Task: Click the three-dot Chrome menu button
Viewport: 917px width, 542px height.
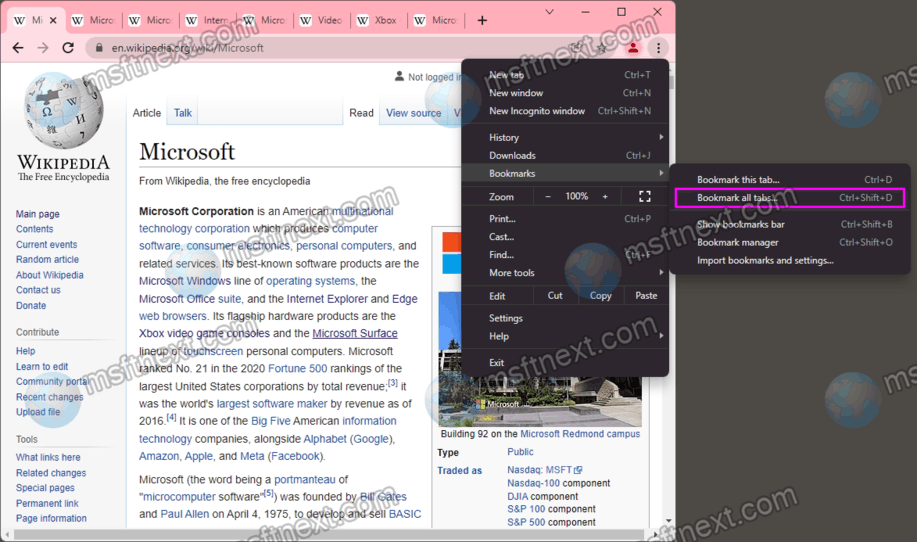Action: [658, 48]
